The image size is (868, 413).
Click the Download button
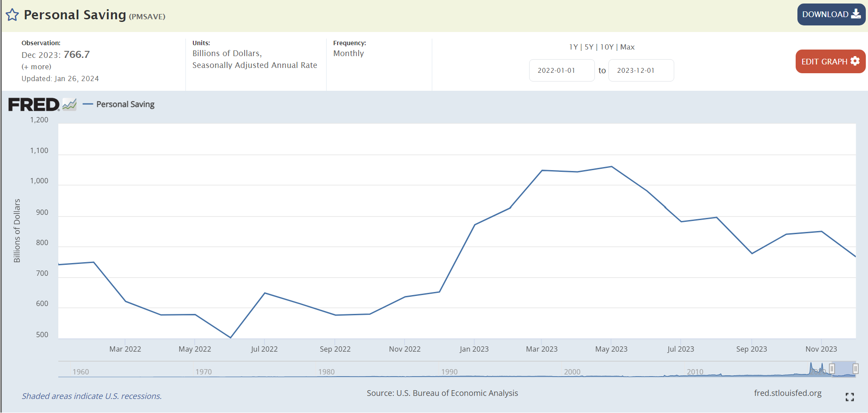tap(831, 14)
